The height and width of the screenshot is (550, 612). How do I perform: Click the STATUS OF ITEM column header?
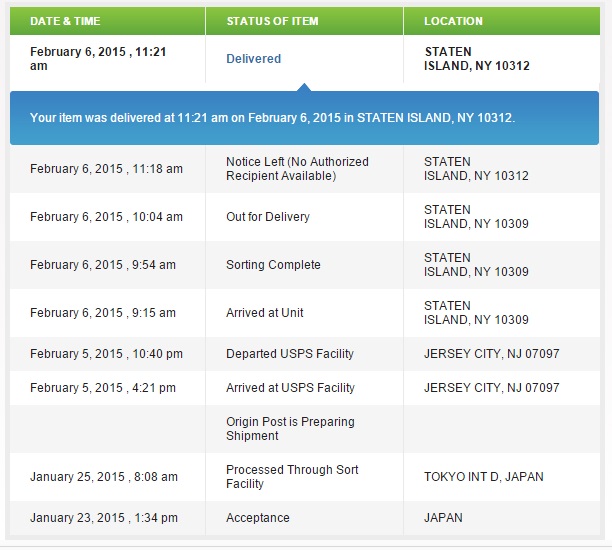tap(272, 21)
